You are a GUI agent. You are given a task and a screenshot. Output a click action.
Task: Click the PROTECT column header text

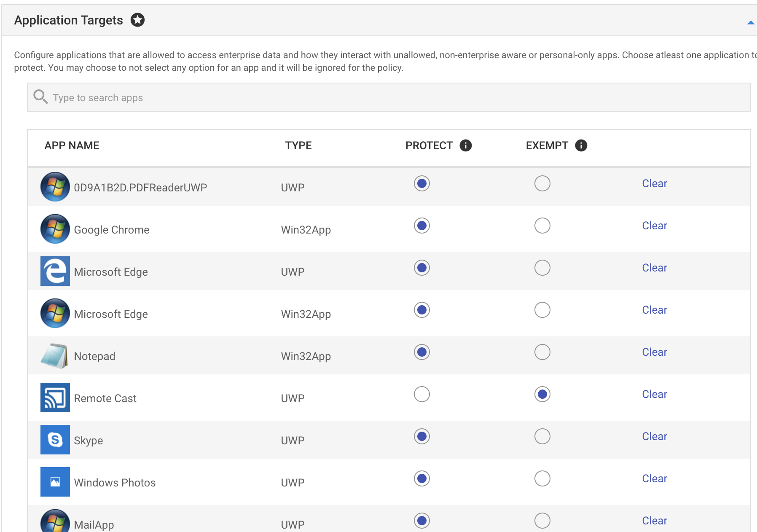tap(429, 145)
